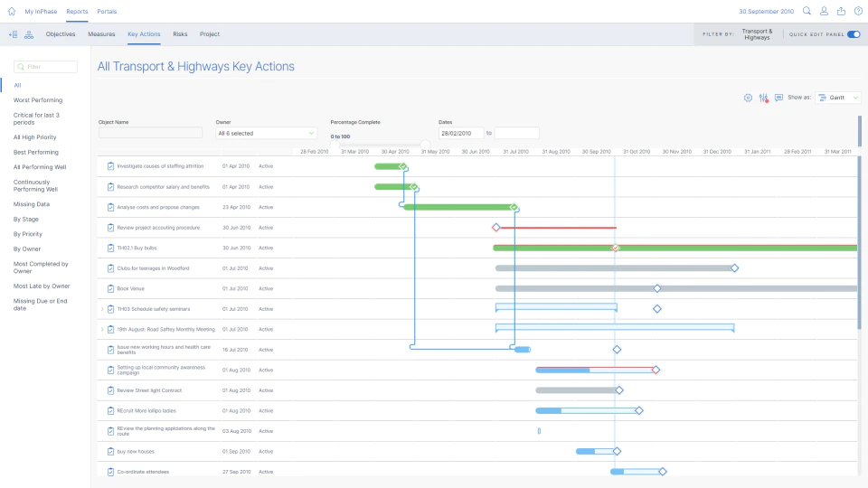Viewport: 868px width, 488px height.
Task: Switch to the Risks tab
Action: click(180, 34)
